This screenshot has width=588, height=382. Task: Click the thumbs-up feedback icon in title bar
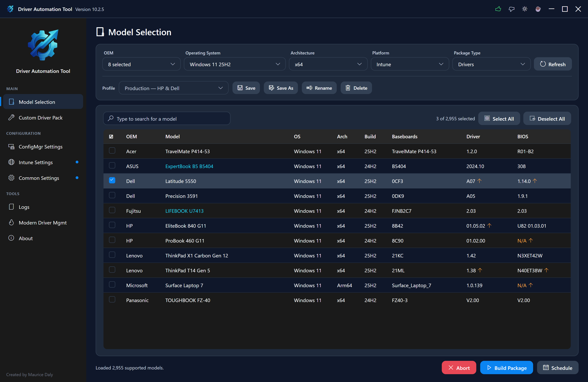[x=498, y=9]
